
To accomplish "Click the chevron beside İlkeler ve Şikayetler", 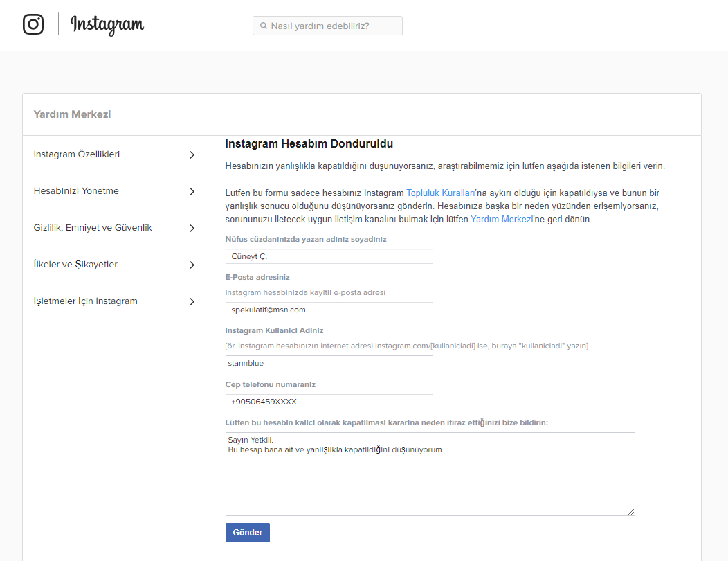I will (x=192, y=265).
